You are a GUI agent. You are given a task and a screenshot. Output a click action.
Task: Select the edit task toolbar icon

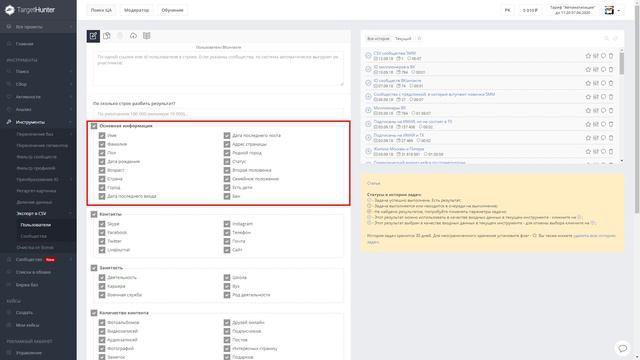click(x=93, y=36)
